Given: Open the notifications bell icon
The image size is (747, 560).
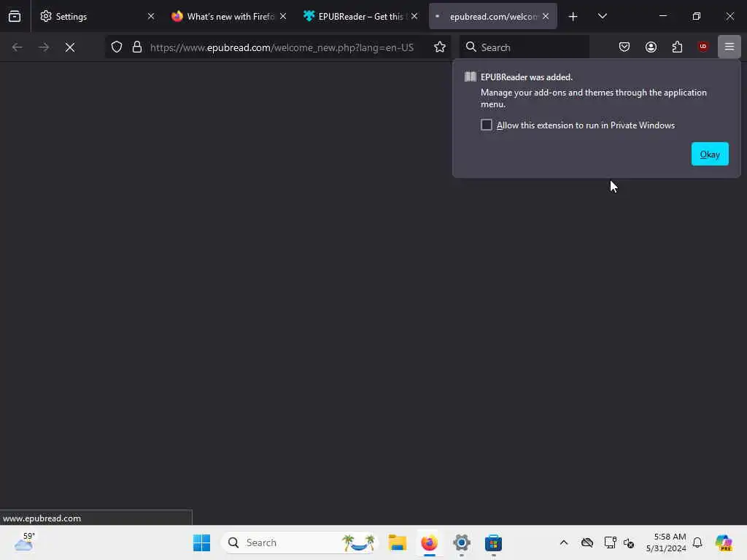Looking at the screenshot, I should click(x=697, y=542).
